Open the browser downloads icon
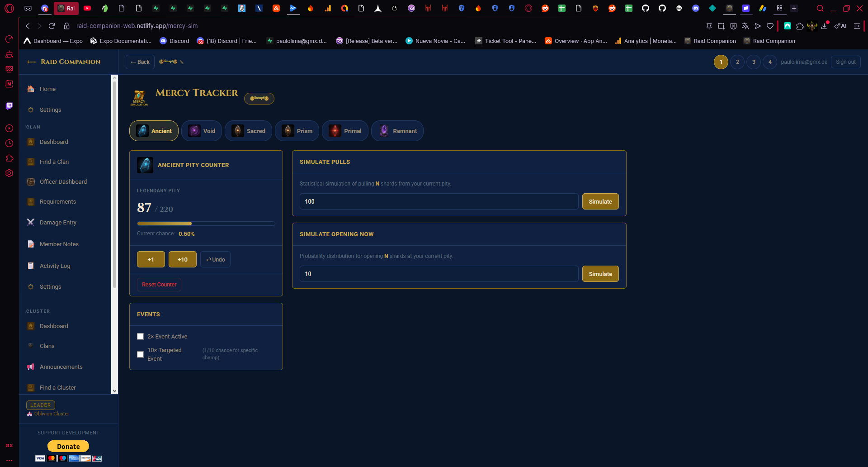The height and width of the screenshot is (467, 868). (x=825, y=26)
